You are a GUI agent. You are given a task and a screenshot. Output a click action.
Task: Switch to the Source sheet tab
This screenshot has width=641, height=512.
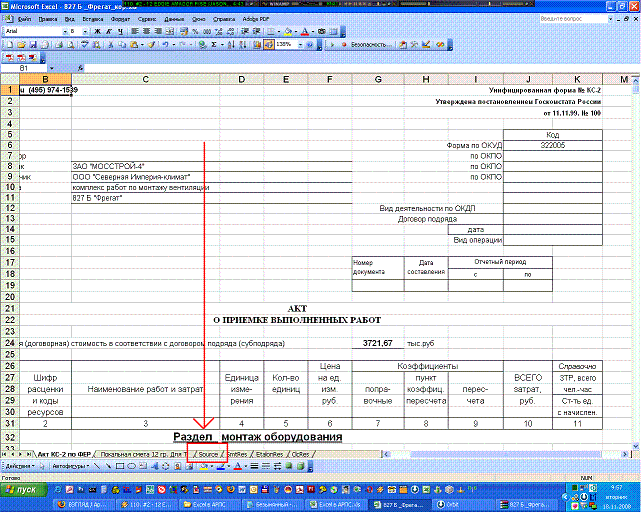(x=208, y=454)
